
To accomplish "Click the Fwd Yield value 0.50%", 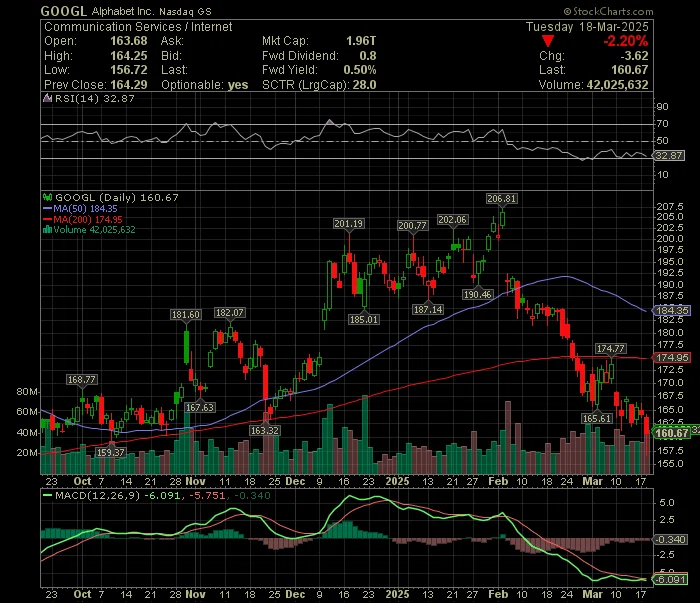I will (360, 70).
